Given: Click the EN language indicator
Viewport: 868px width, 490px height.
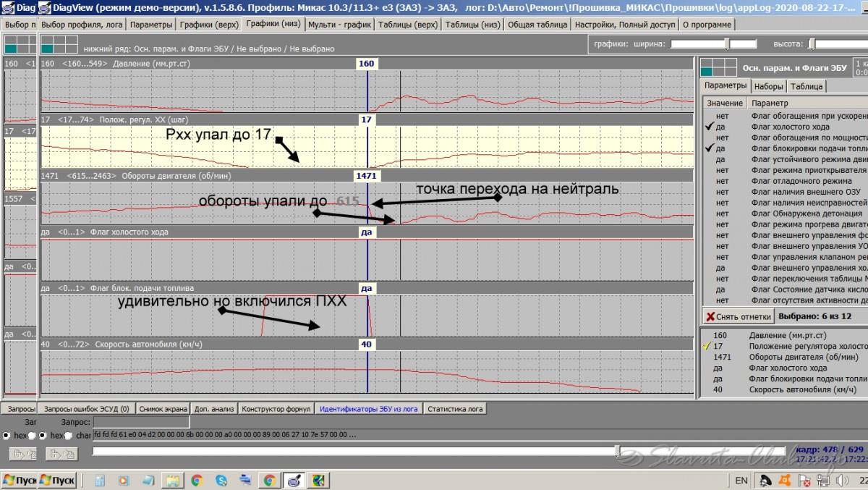Looking at the screenshot, I should [741, 480].
